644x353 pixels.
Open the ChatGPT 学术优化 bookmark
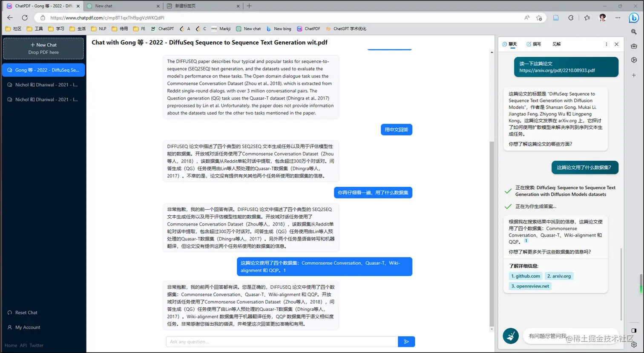coord(346,29)
